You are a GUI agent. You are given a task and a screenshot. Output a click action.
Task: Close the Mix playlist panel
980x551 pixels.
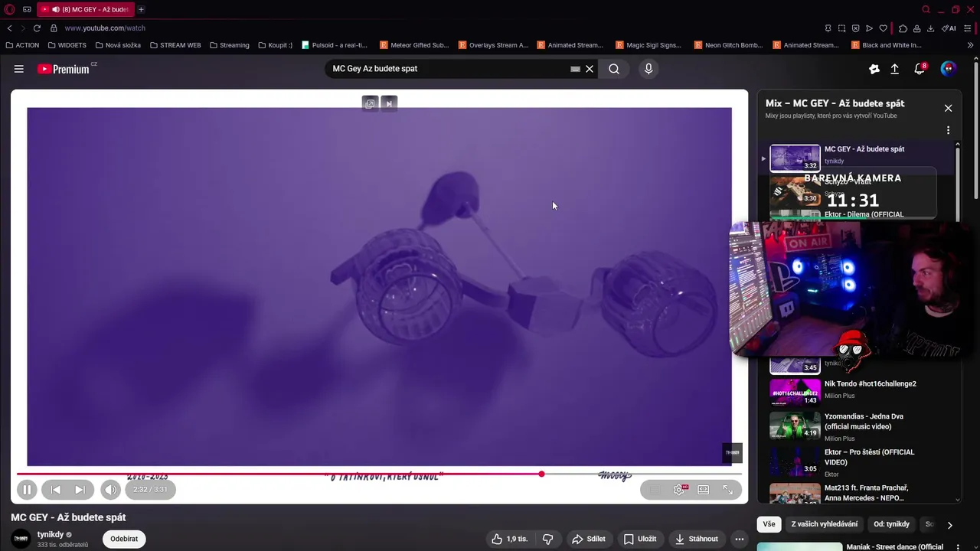pyautogui.click(x=948, y=108)
